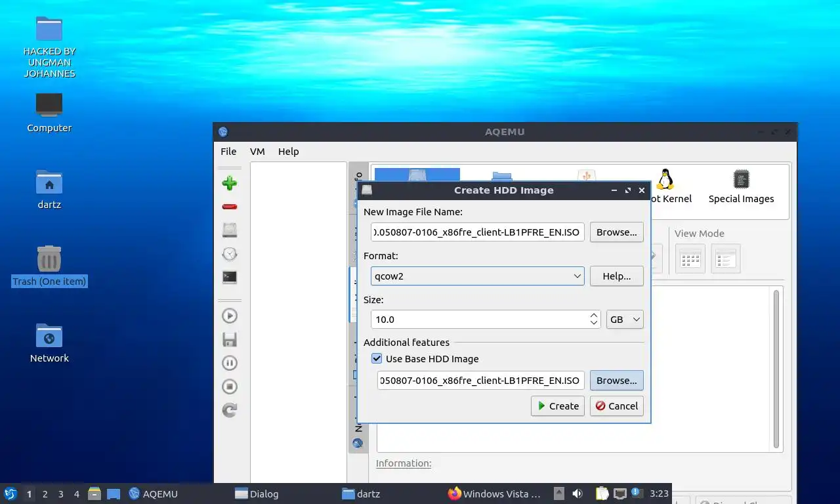Viewport: 840px width, 504px height.
Task: Switch to Windows Vista Firefox taskbar entry
Action: coord(495,493)
